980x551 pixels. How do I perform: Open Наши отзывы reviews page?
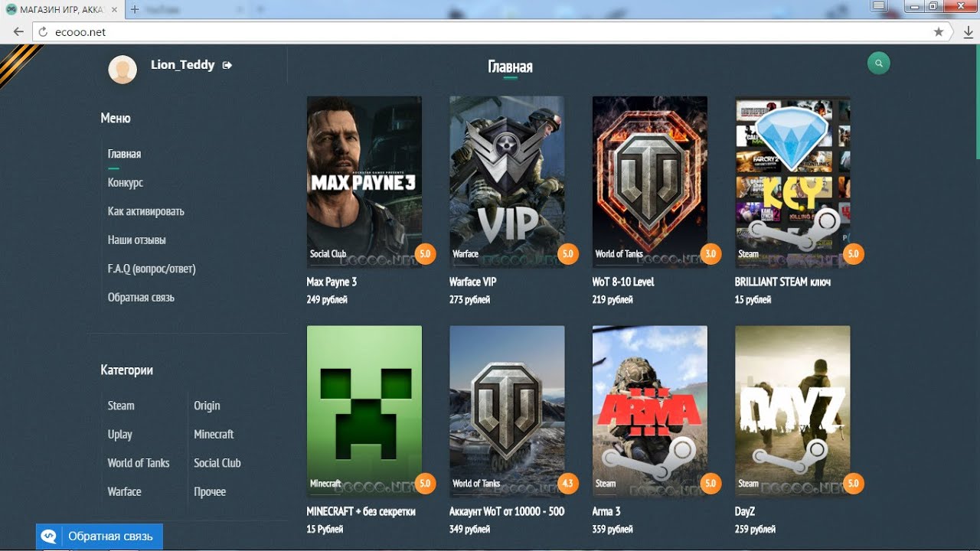(137, 240)
